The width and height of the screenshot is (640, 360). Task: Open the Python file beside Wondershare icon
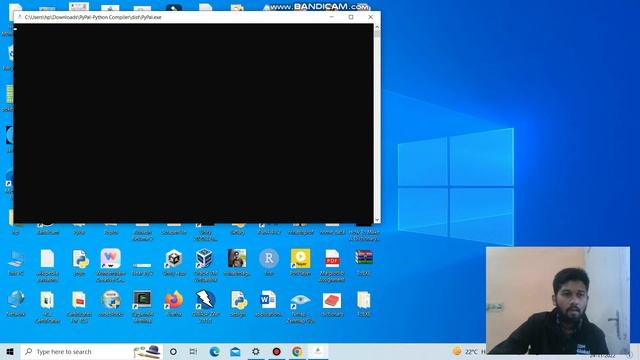point(80,259)
